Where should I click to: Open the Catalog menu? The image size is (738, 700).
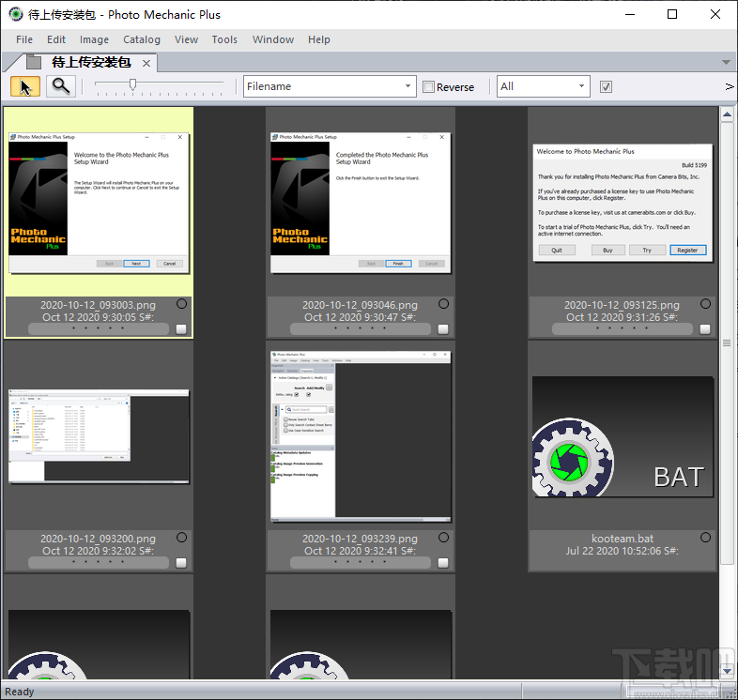point(141,39)
